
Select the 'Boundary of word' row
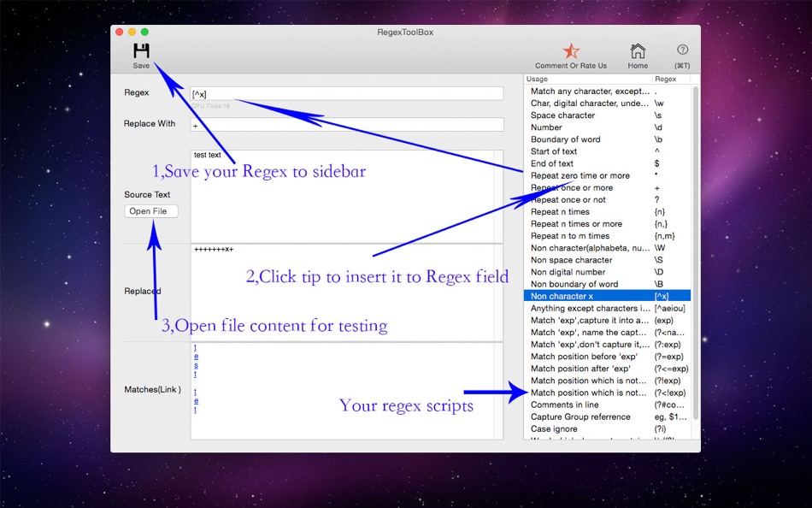(607, 139)
